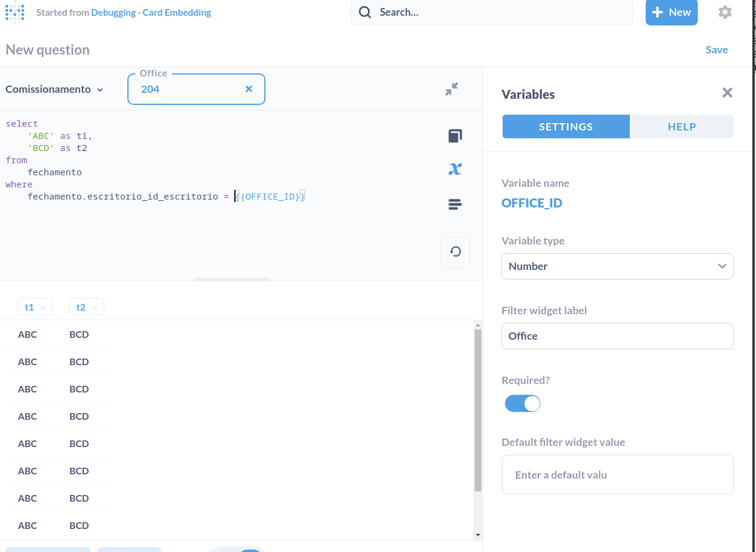This screenshot has width=756, height=552.
Task: Select the SETTINGS tab
Action: click(566, 126)
